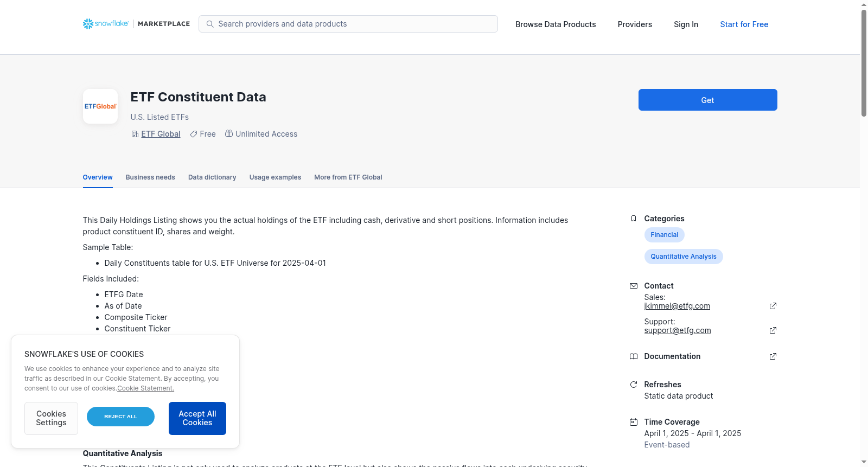
Task: Click the As of Date field item
Action: (x=123, y=306)
